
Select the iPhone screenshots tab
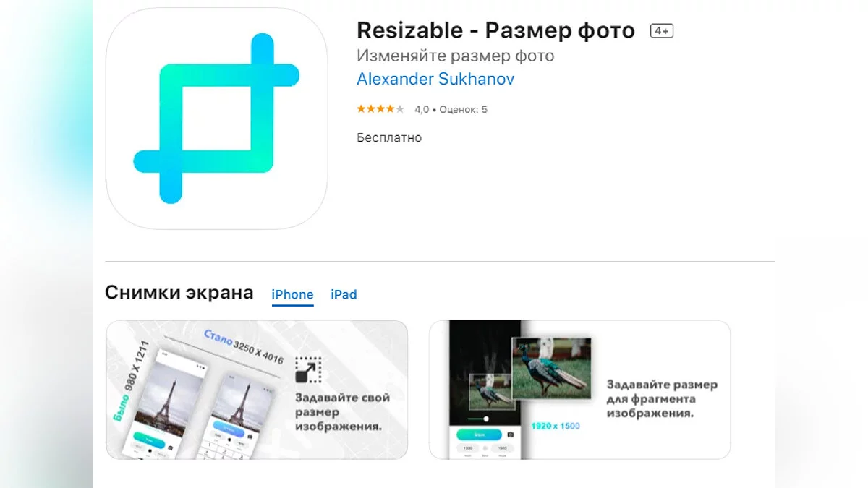(292, 294)
